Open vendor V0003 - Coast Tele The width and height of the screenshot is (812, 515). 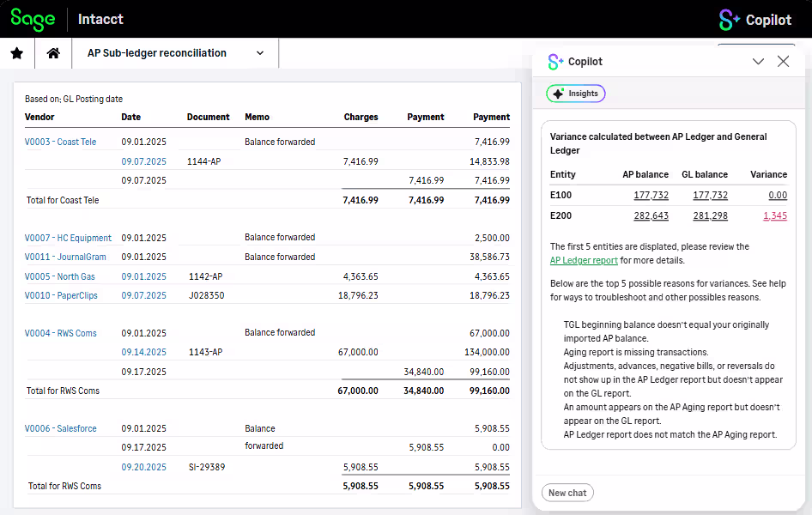pyautogui.click(x=60, y=142)
